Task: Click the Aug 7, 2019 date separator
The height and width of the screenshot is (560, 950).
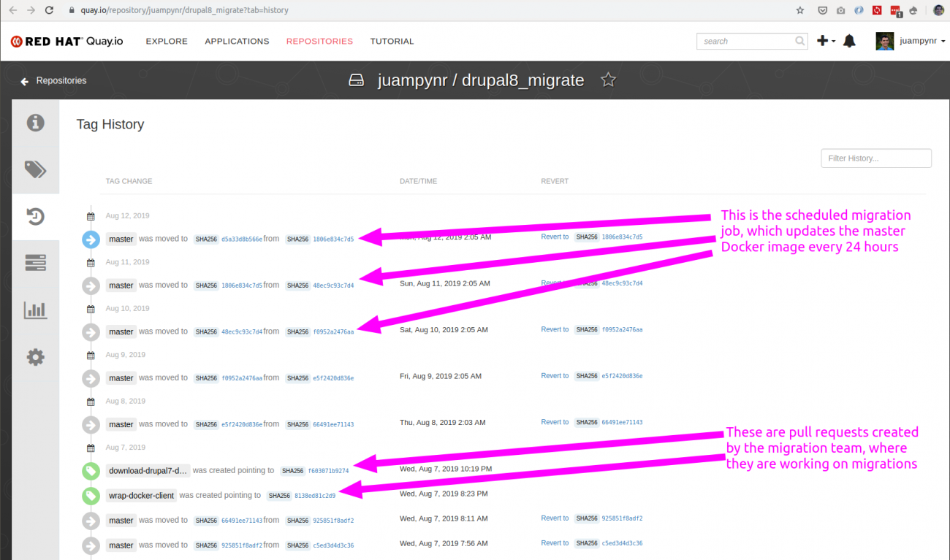Action: point(125,447)
